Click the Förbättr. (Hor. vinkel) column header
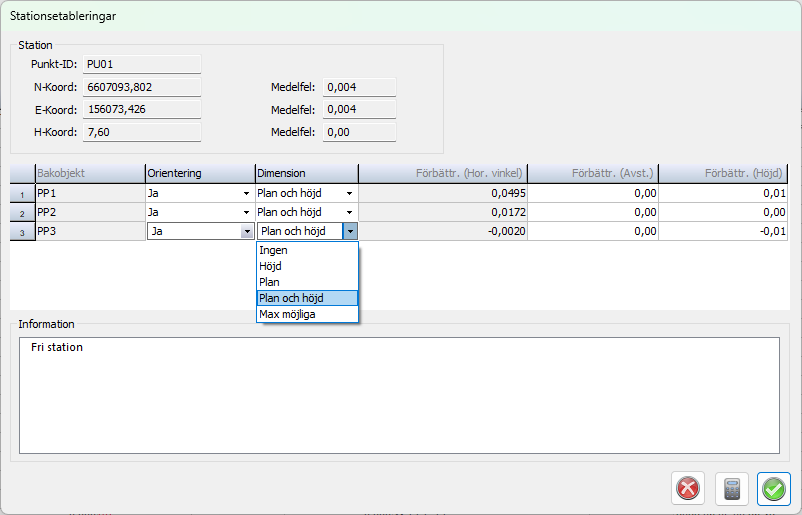The height and width of the screenshot is (515, 802). 442,173
